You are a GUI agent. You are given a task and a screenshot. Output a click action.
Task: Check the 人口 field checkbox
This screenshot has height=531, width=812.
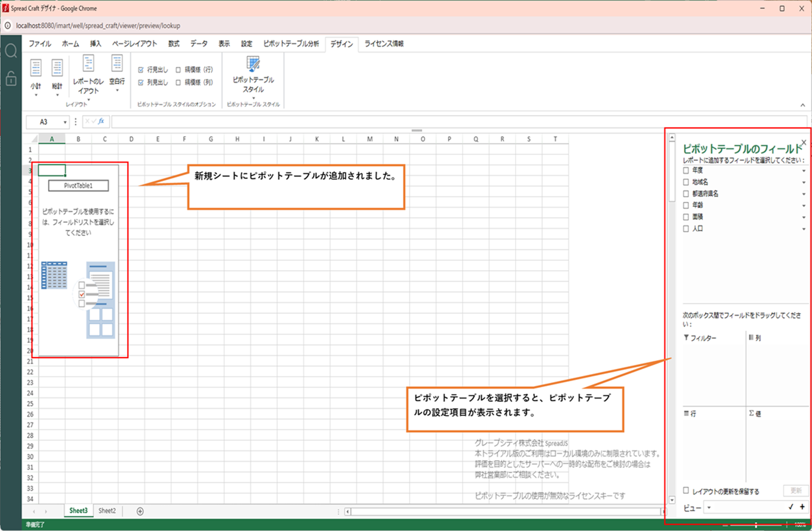[x=686, y=228]
